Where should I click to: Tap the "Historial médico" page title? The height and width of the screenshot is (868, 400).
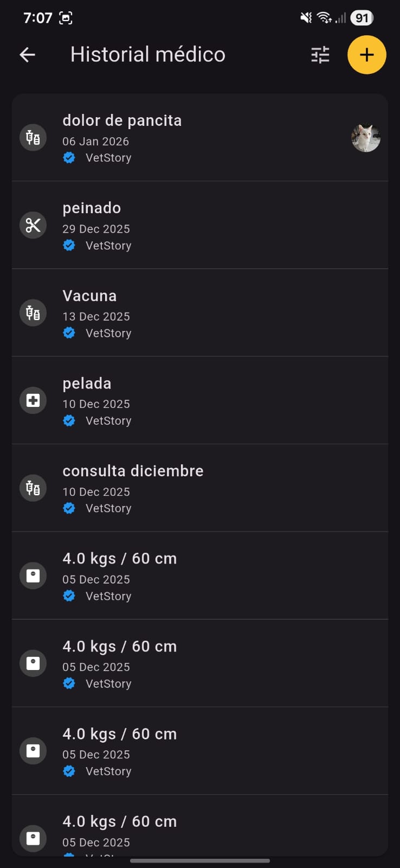(147, 55)
